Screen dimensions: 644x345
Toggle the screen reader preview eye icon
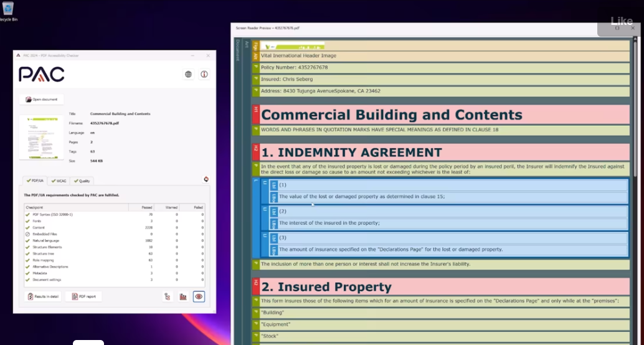[x=199, y=296]
